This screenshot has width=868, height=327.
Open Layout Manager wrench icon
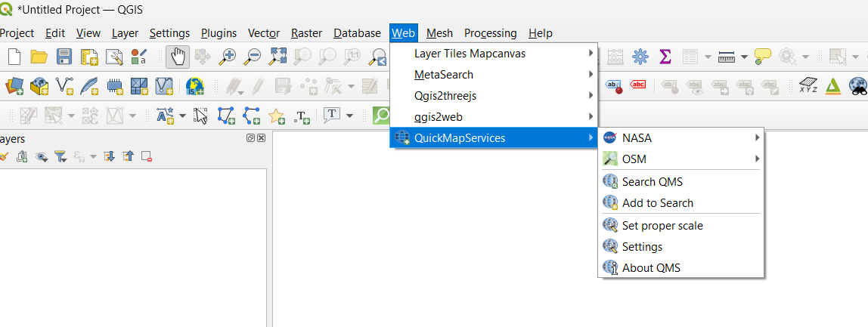tap(114, 57)
